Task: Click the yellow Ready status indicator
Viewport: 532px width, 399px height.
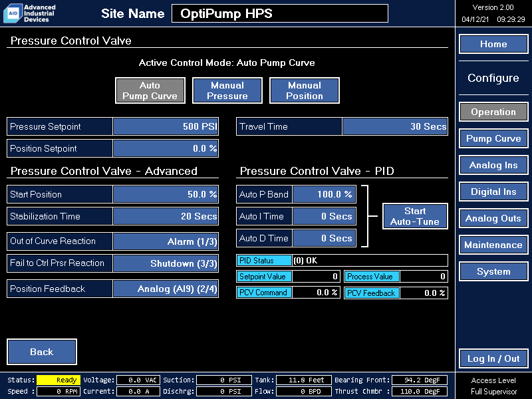Action: tap(59, 380)
